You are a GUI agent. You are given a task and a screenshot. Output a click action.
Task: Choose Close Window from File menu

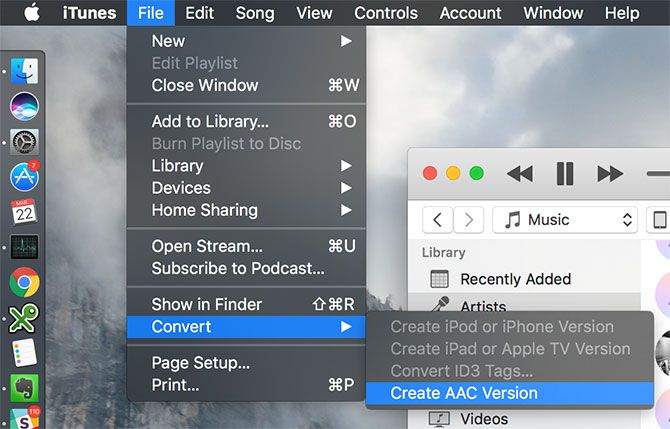click(246, 85)
